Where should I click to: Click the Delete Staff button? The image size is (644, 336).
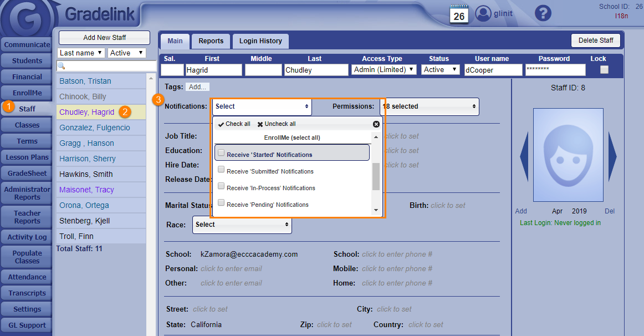point(596,40)
